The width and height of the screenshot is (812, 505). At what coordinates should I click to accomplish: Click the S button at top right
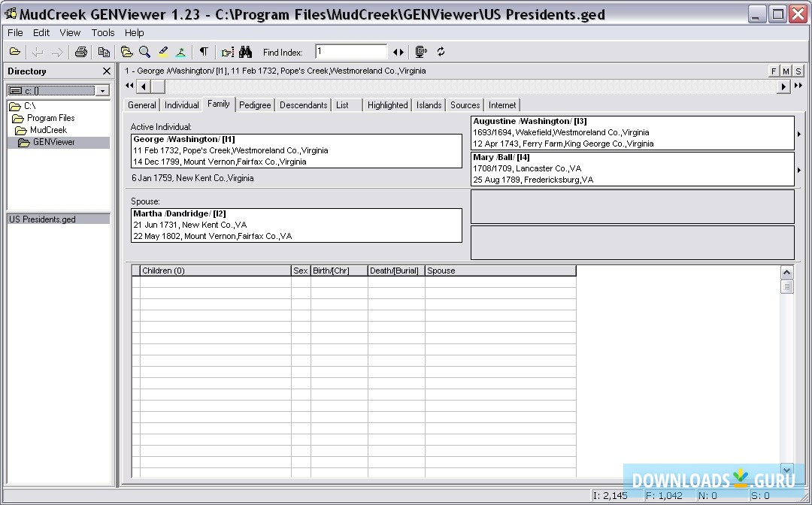[x=798, y=71]
